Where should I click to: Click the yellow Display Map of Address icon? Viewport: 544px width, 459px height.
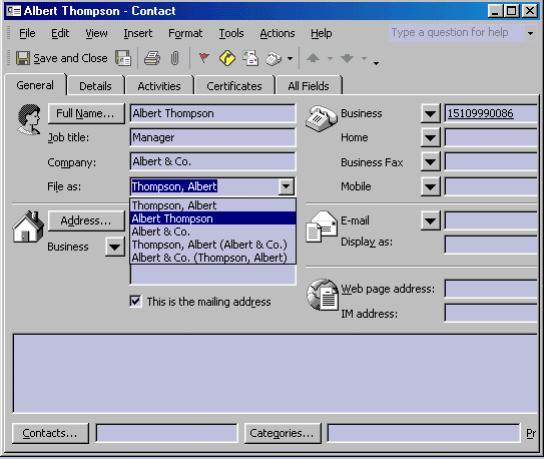click(227, 58)
